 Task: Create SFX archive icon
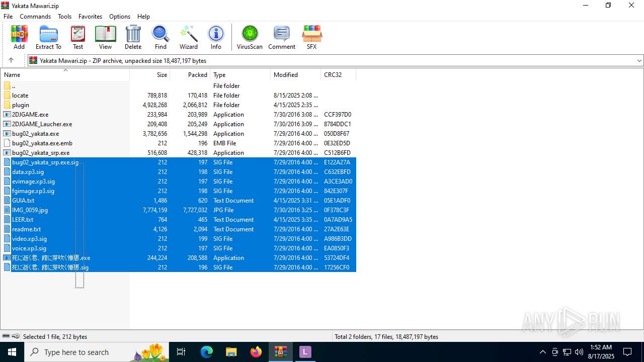(312, 38)
